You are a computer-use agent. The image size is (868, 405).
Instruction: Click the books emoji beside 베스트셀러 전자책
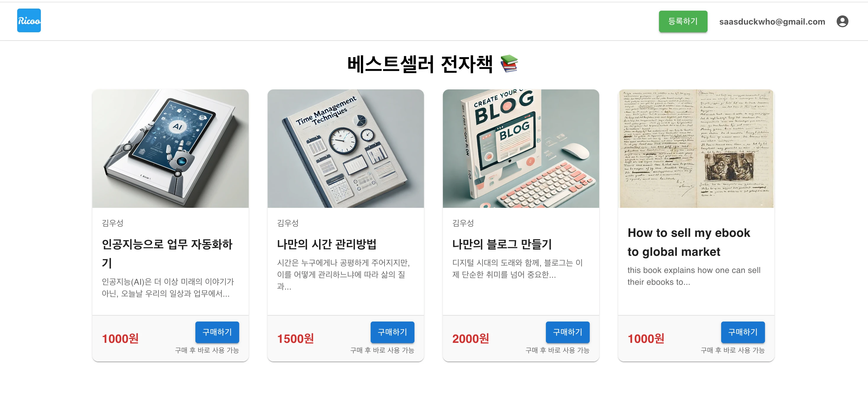click(x=509, y=64)
